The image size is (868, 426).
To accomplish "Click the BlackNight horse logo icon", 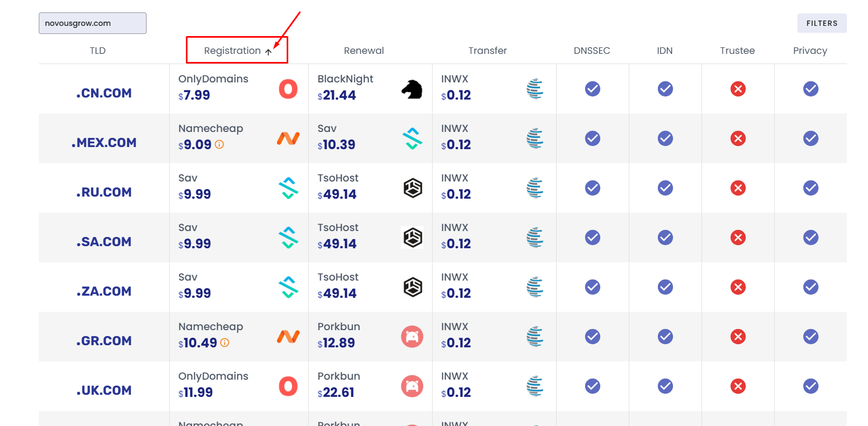I will pyautogui.click(x=412, y=89).
